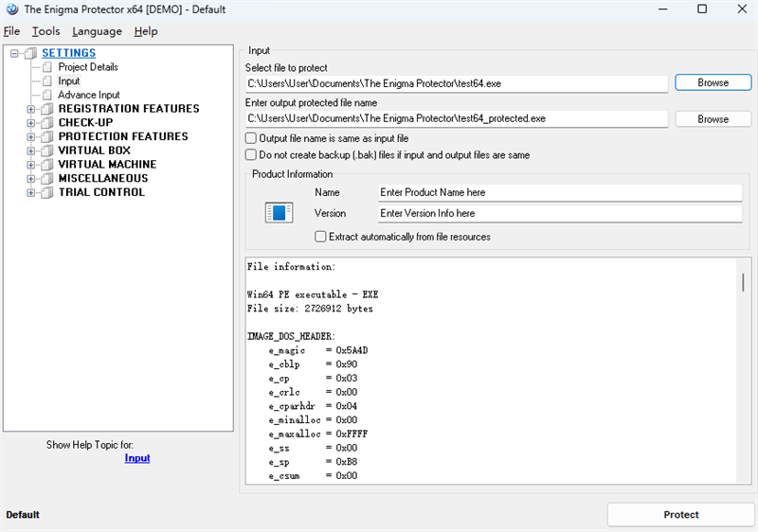Click the Select file to protect field
The image size is (758, 532).
(457, 83)
